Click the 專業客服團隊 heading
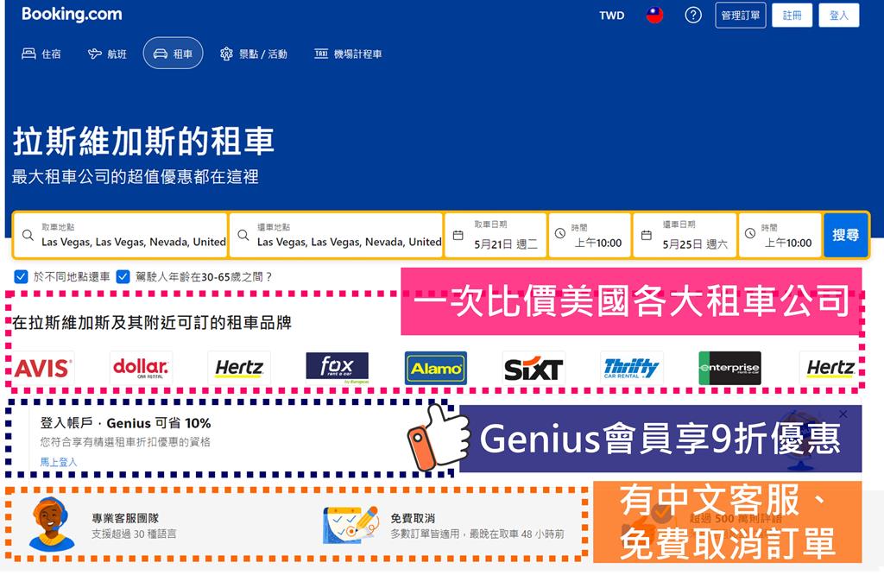The width and height of the screenshot is (884, 588). (x=125, y=517)
